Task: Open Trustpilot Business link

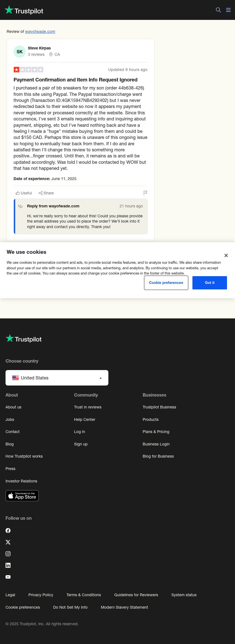Action: (159, 407)
